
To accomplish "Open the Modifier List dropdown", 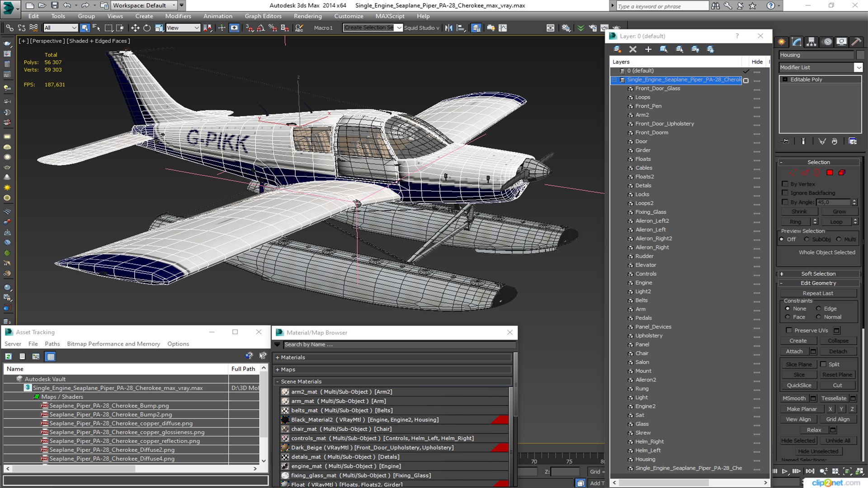I will (858, 67).
